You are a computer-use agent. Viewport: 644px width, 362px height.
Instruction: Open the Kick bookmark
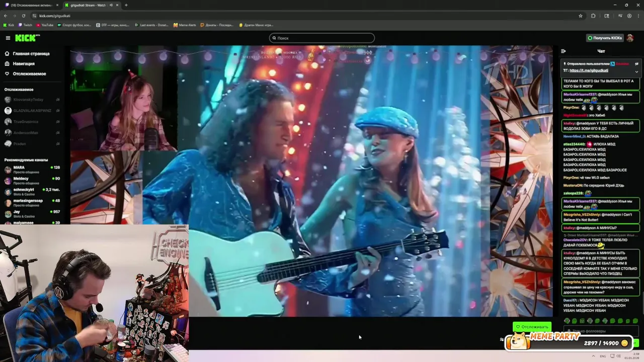point(9,25)
